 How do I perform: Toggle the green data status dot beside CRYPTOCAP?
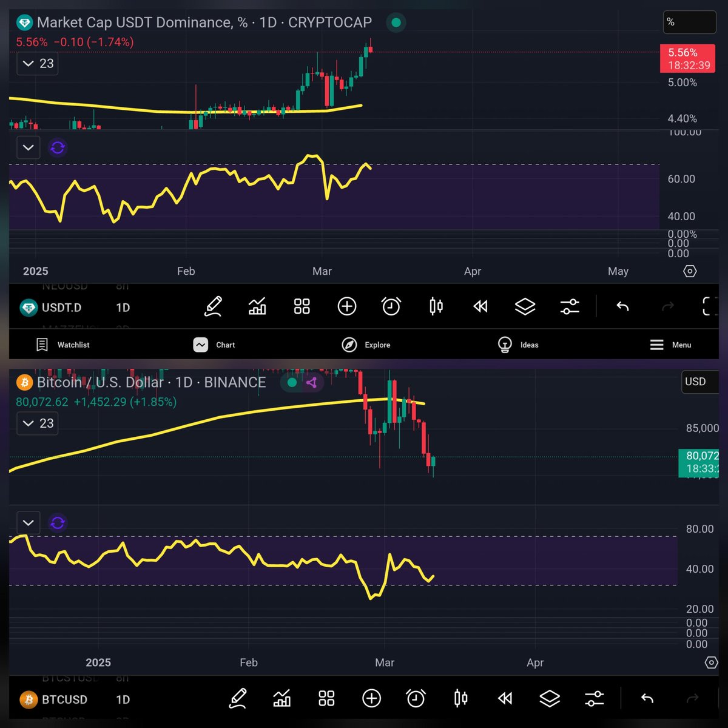(x=395, y=22)
